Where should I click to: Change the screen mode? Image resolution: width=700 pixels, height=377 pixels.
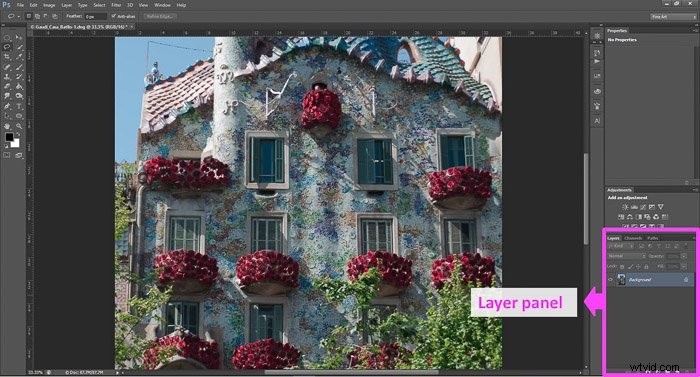(19, 155)
